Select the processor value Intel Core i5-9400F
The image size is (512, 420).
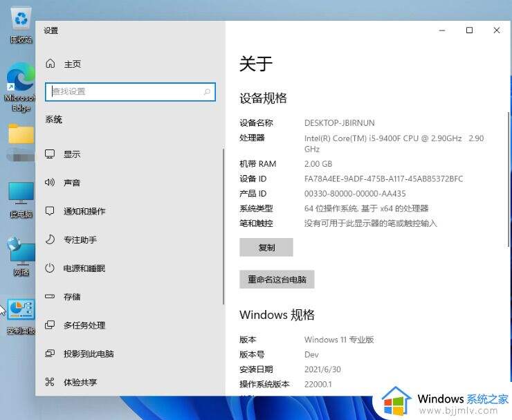pos(394,144)
